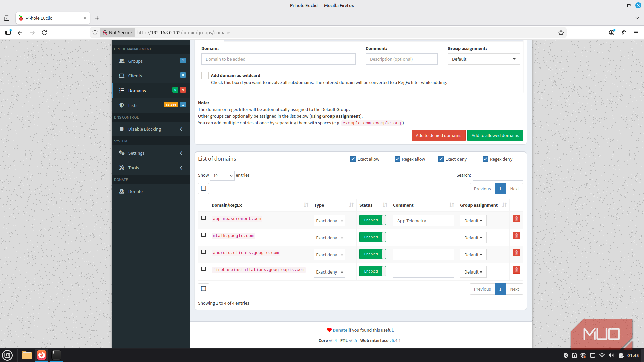The width and height of the screenshot is (644, 362).
Task: Uncheck the Exact allow filter
Action: pos(353,159)
